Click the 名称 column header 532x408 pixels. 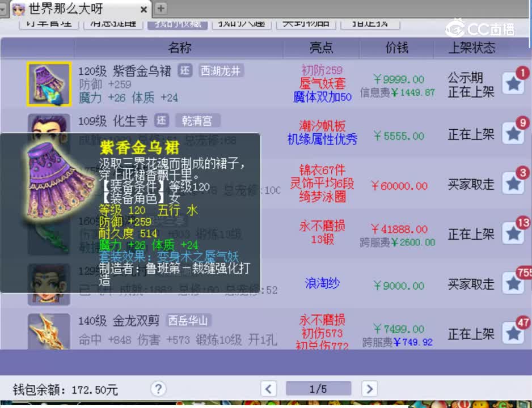(x=179, y=48)
